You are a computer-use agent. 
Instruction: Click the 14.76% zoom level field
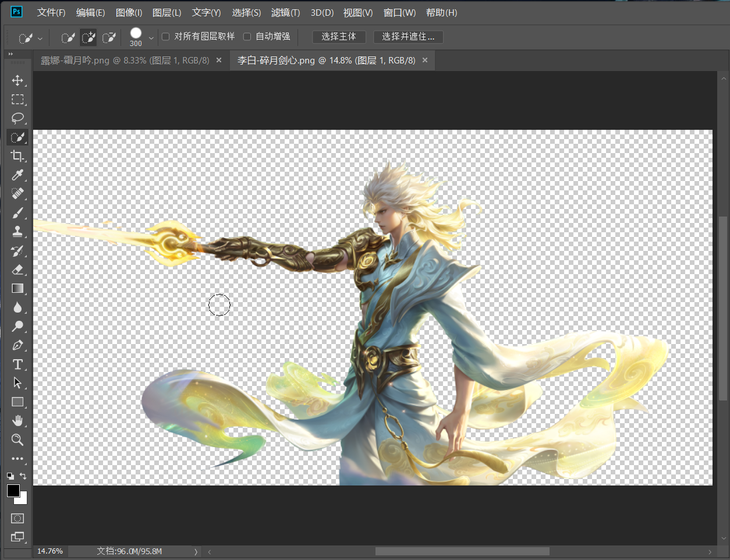pos(50,551)
